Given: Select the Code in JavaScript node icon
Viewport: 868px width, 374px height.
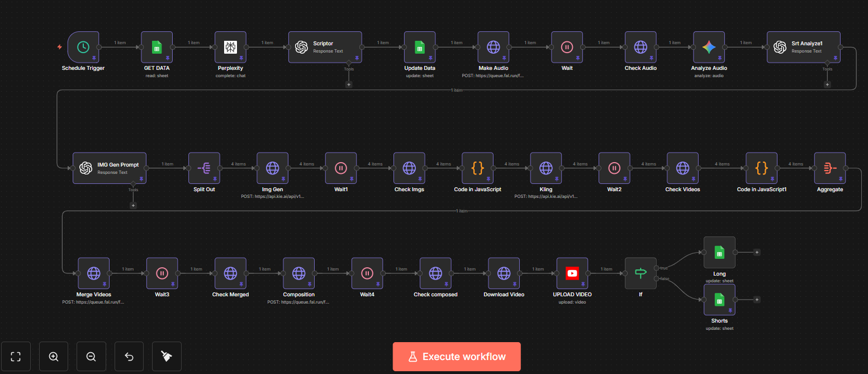Looking at the screenshot, I should 477,168.
